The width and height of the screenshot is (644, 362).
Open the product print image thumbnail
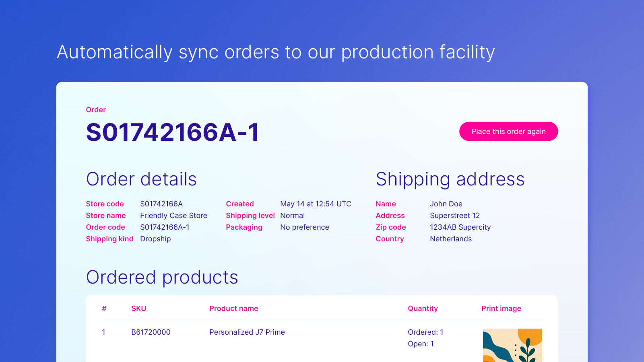point(512,345)
